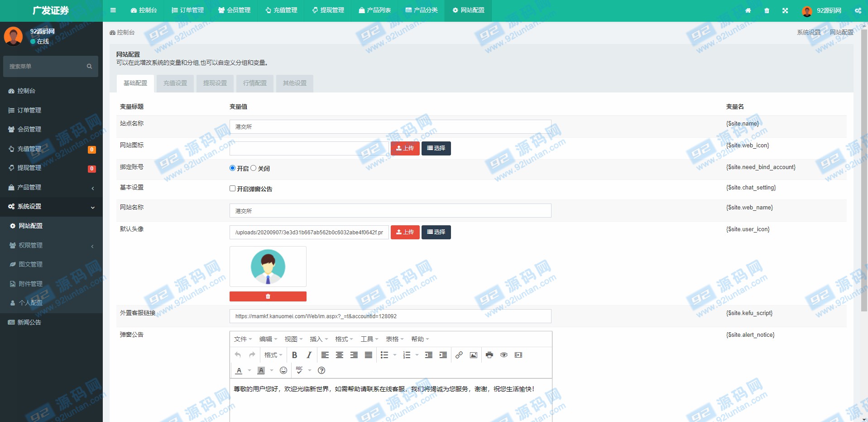
Task: Open the 插入 menu dropdown in the editor
Action: click(318, 339)
